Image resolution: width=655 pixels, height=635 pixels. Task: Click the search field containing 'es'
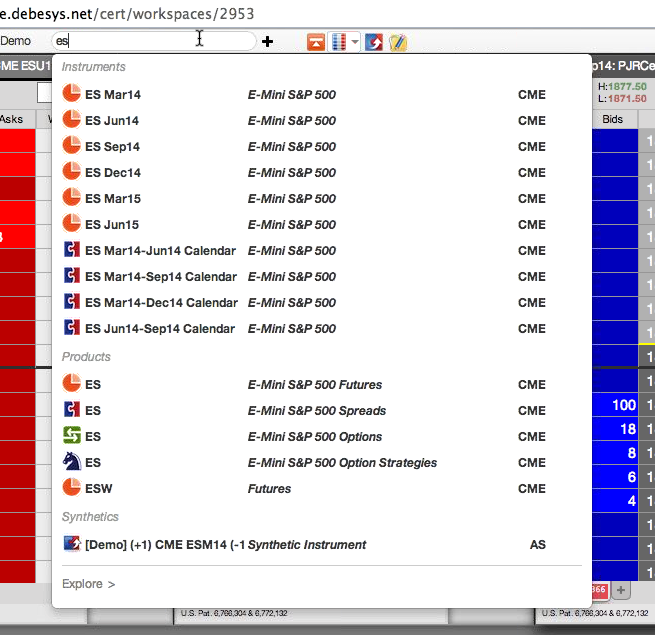(154, 41)
